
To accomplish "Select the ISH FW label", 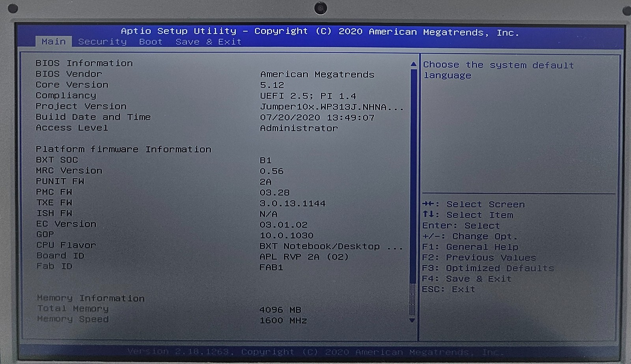I will pos(54,213).
